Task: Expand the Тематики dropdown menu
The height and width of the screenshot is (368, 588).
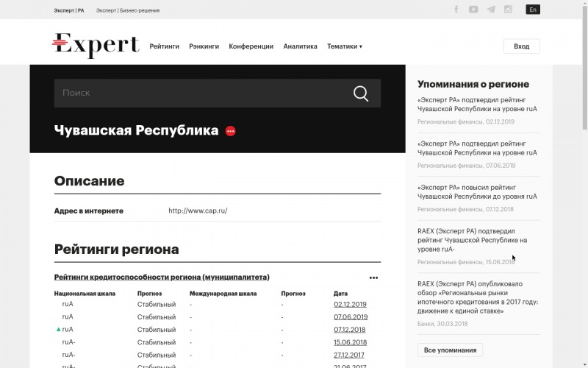Action: [344, 46]
